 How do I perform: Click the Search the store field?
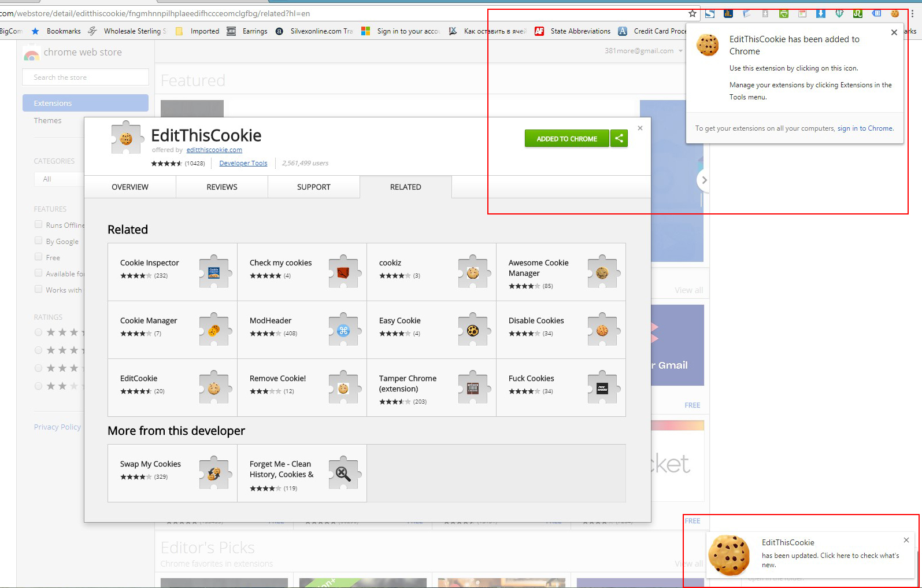coord(86,77)
